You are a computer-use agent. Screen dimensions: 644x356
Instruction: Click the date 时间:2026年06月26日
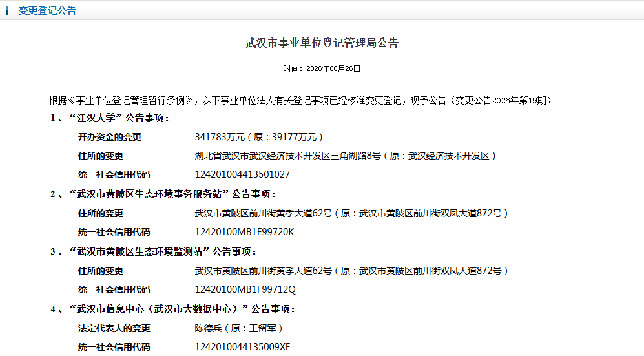pyautogui.click(x=322, y=68)
